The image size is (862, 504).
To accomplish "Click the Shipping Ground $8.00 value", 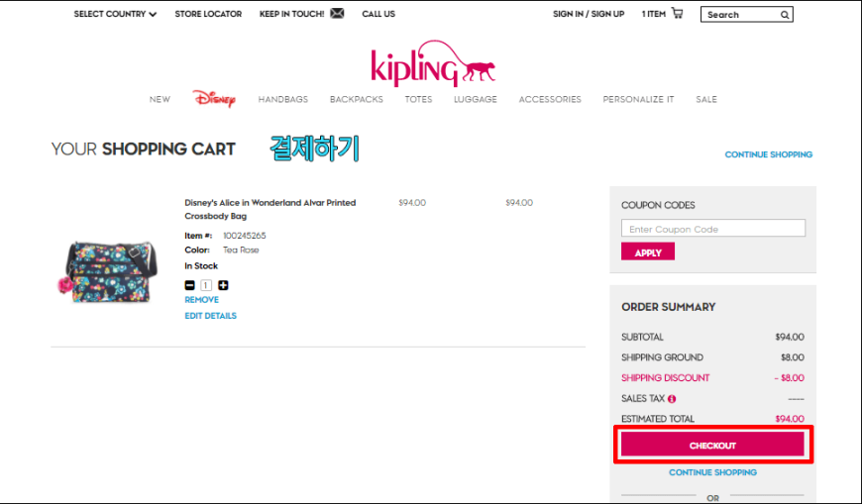I will [793, 357].
